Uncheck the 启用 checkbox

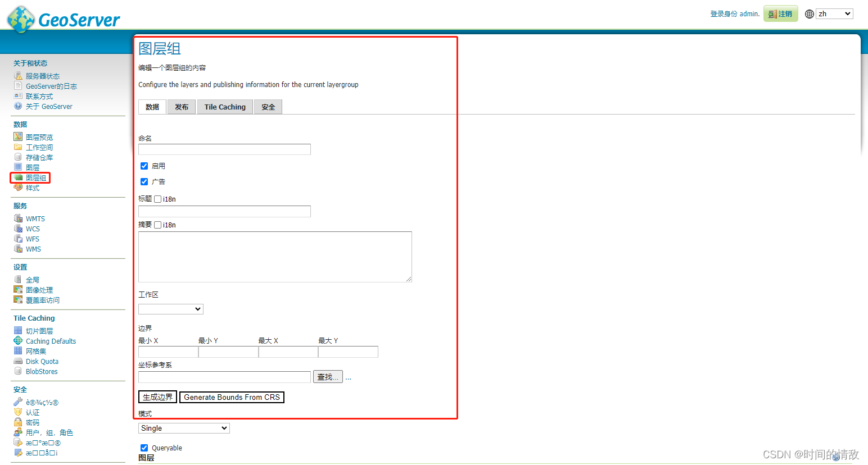pos(144,166)
